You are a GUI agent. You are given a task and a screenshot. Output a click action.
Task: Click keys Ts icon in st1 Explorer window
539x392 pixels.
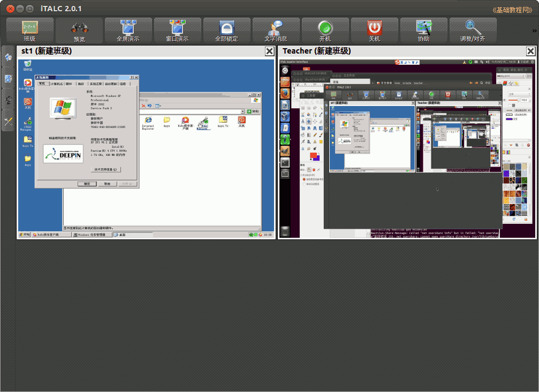pyautogui.click(x=223, y=122)
